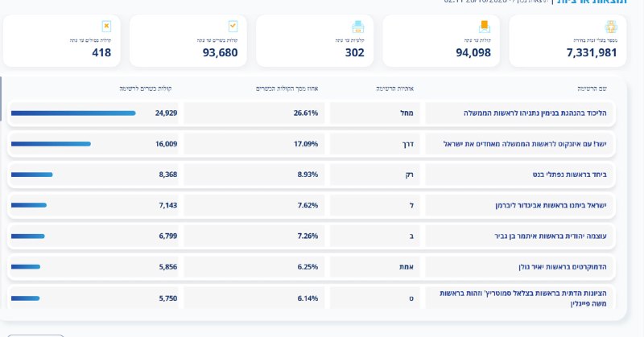
Task: Click the שם הרשימה column header
Action: pos(592,88)
